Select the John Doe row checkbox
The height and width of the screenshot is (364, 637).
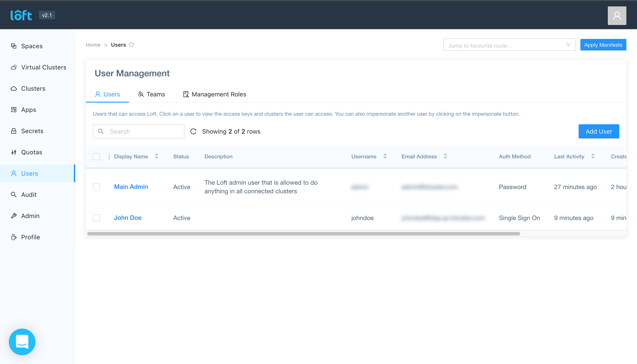click(96, 218)
